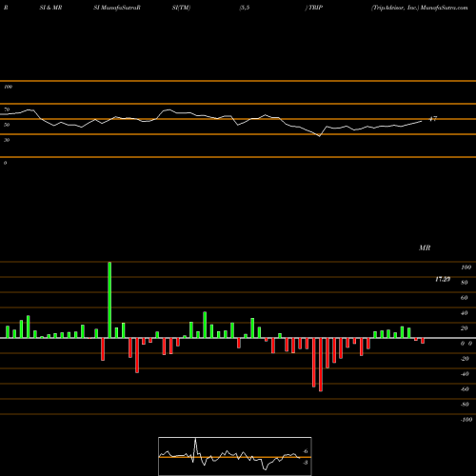Click the RSI axis label 50

[7, 125]
